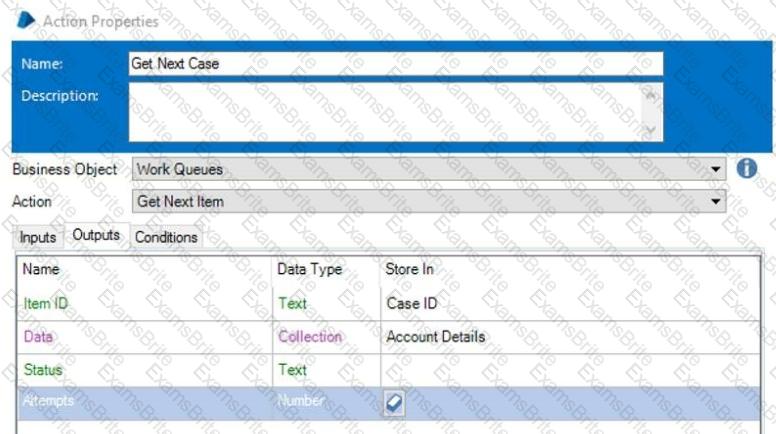Expand the Action dropdown arrow
Viewport: 776px width, 434px height.
pos(715,202)
